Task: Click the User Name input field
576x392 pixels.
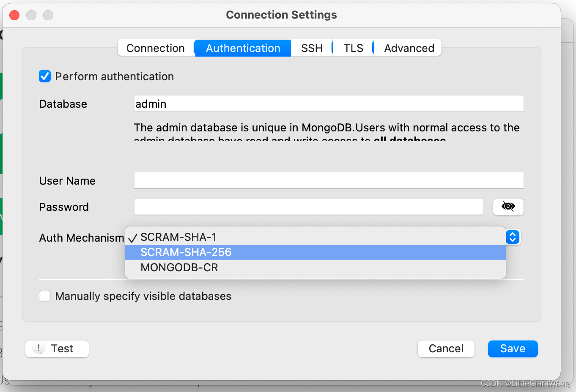Action: click(329, 180)
